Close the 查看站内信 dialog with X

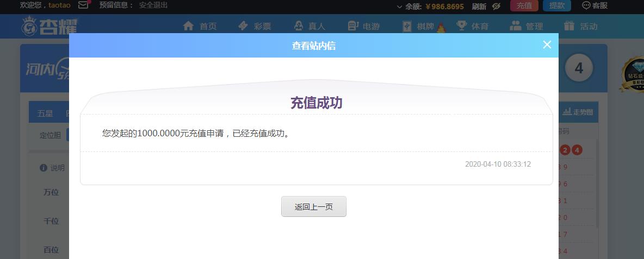tap(547, 45)
